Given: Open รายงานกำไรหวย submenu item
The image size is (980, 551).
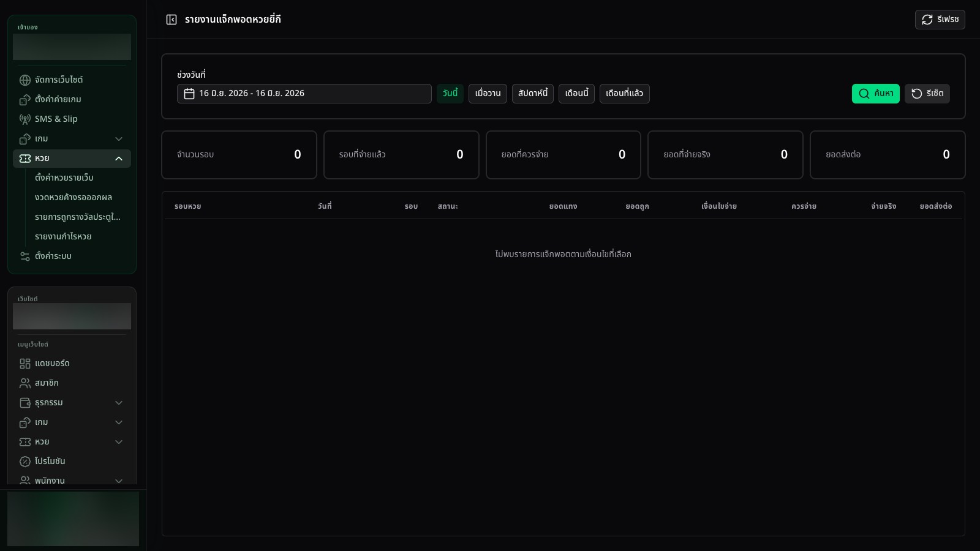Looking at the screenshot, I should point(63,237).
